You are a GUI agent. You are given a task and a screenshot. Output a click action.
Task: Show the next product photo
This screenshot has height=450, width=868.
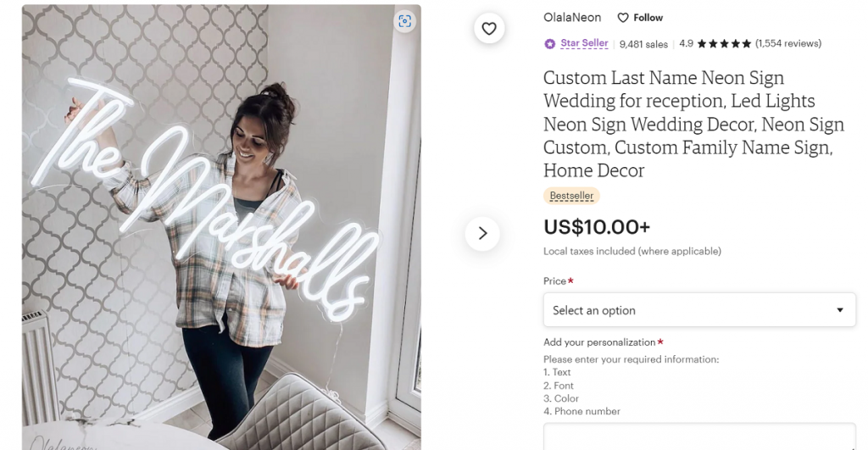tap(482, 233)
